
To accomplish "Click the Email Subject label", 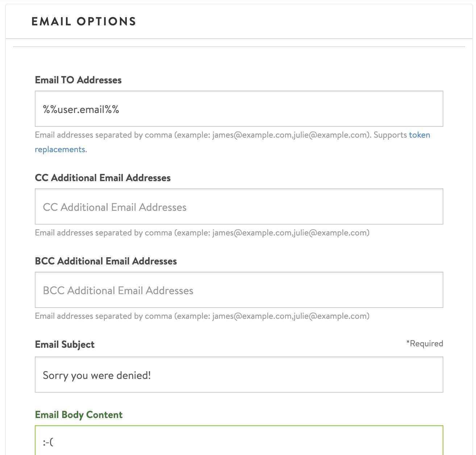I will coord(64,344).
